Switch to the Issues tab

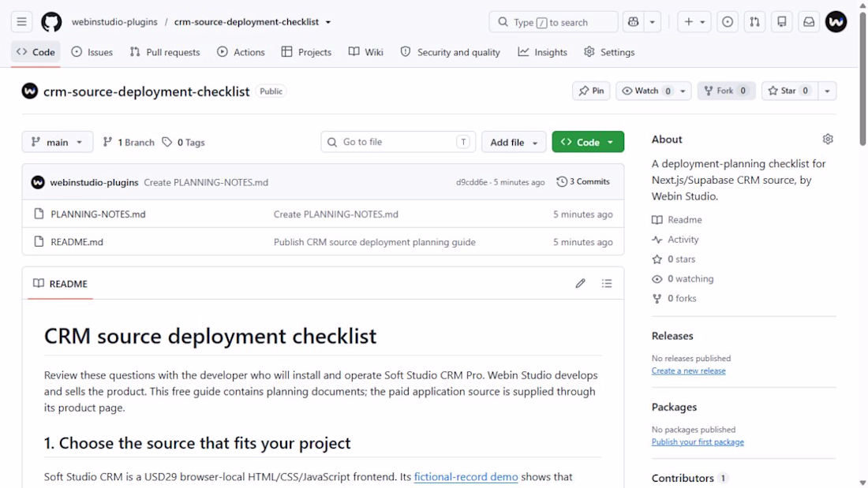(x=92, y=52)
